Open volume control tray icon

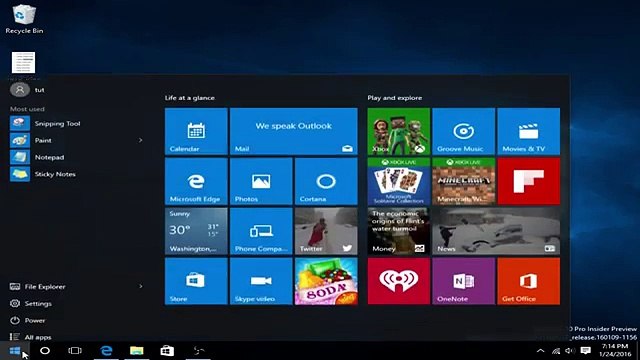[x=570, y=351]
